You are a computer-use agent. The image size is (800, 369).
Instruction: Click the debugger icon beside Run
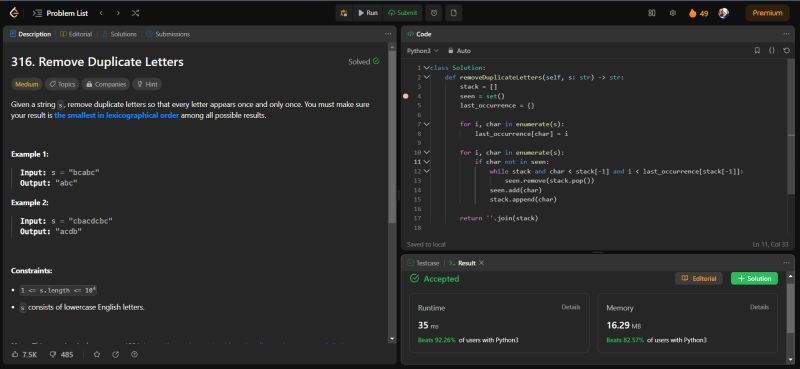pos(344,13)
